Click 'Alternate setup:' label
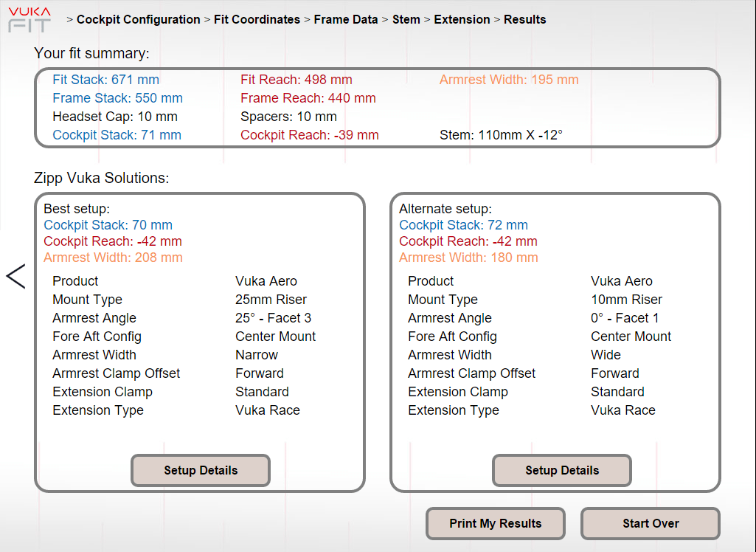756x552 pixels. pos(445,208)
